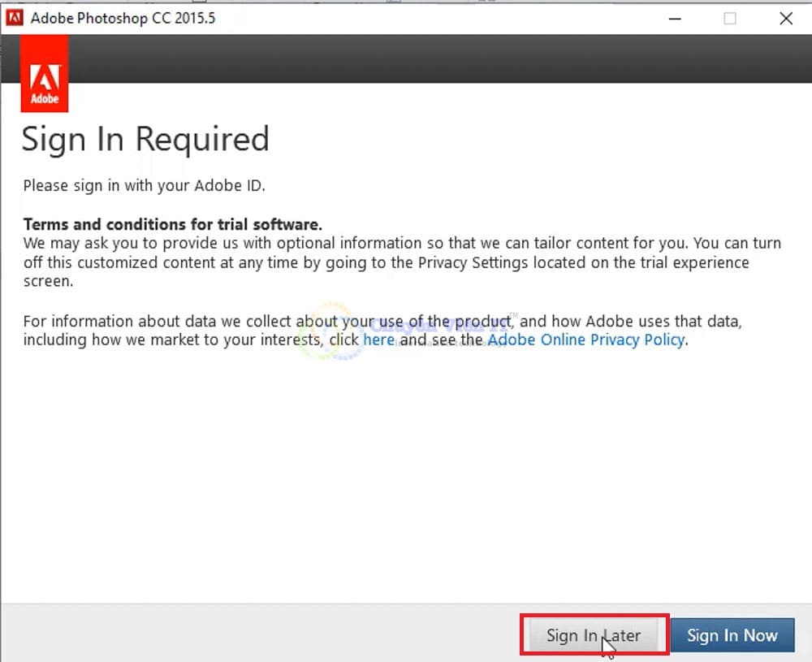Click the Sign In Now button
Viewport: 812px width, 662px height.
tap(732, 635)
